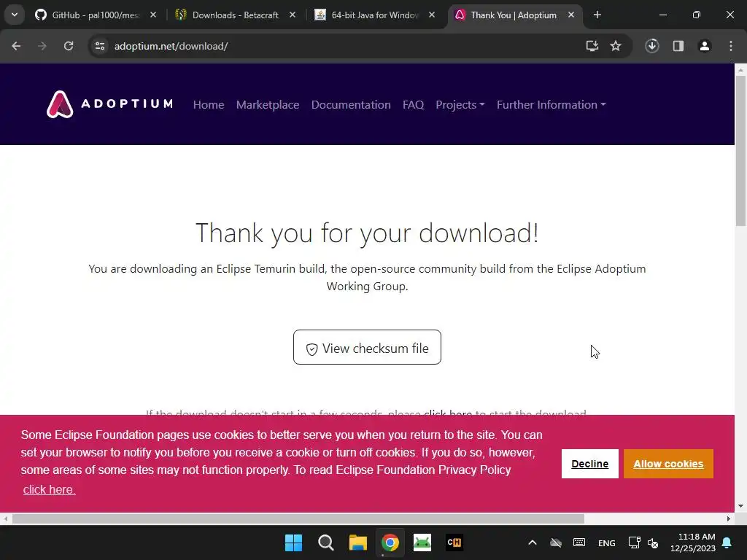Expand the Projects dropdown menu
This screenshot has height=560, width=747.
460,105
